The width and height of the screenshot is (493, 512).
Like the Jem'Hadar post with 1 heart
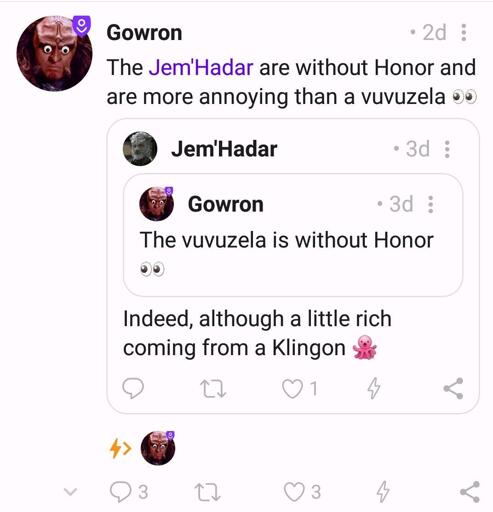(300, 389)
